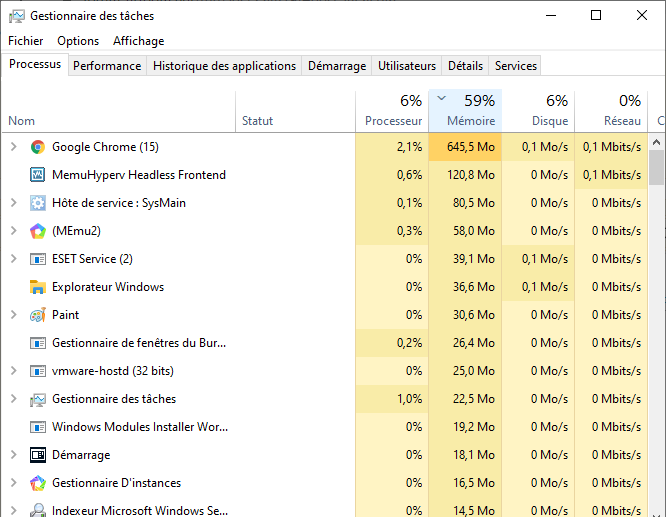Viewport: 666px width, 517px height.
Task: Sort by the Disque column header
Action: (x=538, y=111)
